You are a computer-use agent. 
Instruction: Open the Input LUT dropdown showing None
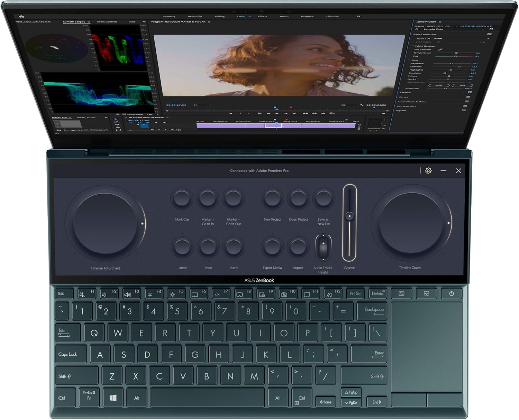438,38
